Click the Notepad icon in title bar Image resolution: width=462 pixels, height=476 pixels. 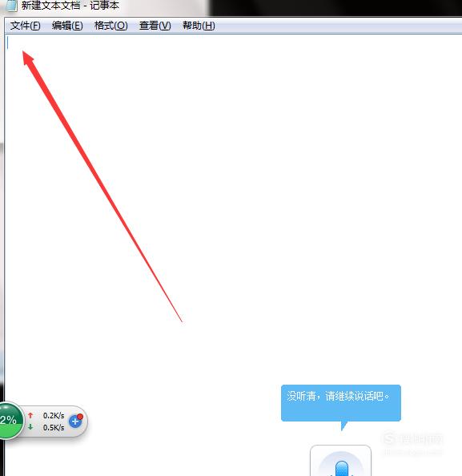(x=11, y=6)
